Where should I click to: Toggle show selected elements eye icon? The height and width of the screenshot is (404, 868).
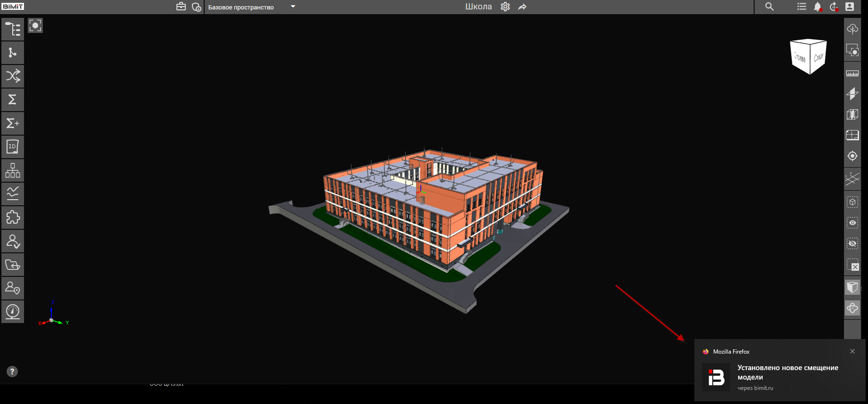pos(852,223)
